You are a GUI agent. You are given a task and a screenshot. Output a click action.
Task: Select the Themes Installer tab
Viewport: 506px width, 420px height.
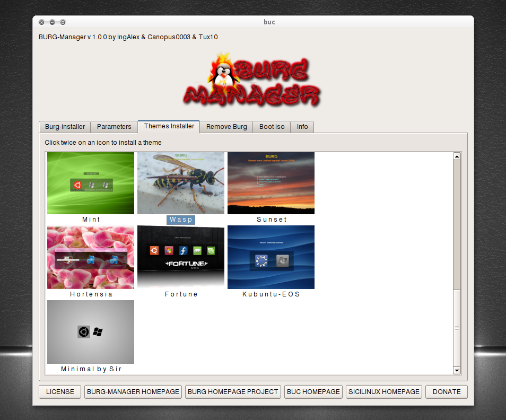(169, 126)
